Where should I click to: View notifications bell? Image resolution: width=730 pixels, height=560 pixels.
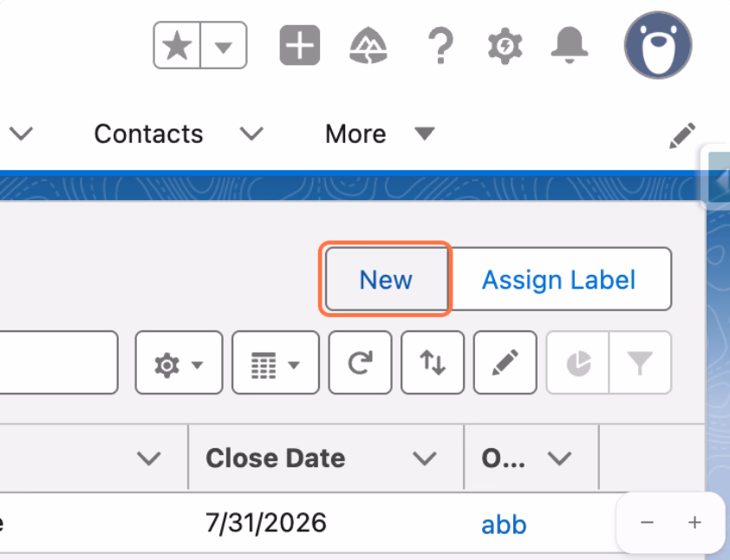point(569,45)
